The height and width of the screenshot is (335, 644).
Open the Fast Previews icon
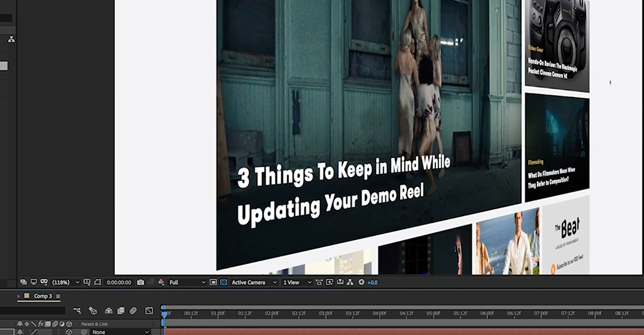click(x=330, y=282)
